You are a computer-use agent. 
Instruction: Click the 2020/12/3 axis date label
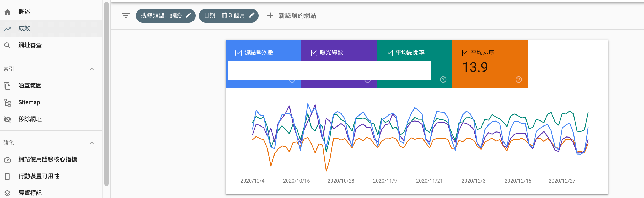pyautogui.click(x=474, y=181)
